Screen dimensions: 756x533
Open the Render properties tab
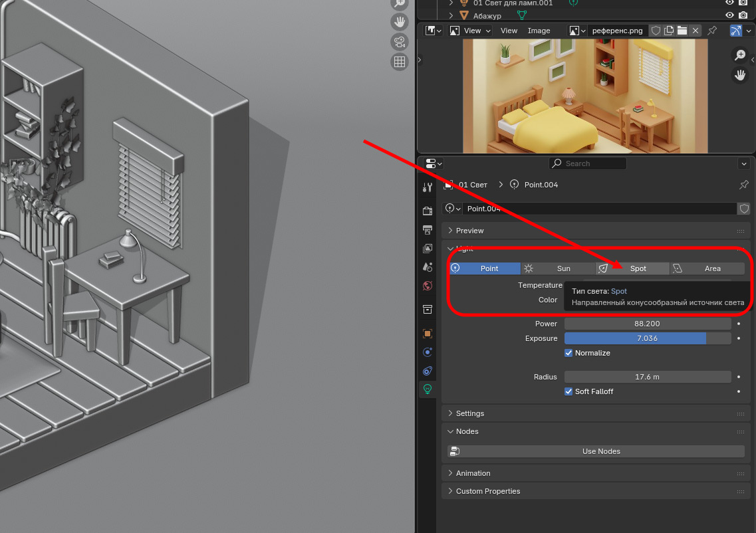428,211
